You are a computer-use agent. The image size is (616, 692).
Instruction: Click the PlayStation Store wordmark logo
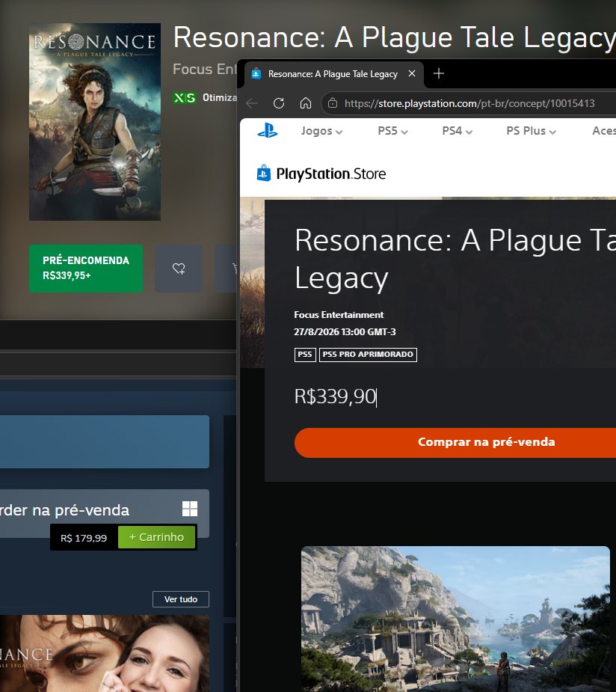(x=330, y=174)
